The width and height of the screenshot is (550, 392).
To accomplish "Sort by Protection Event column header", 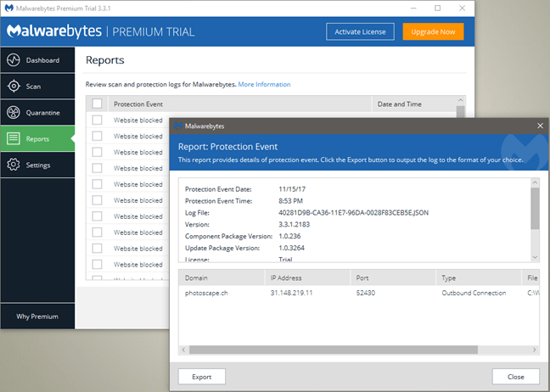I will coord(240,104).
